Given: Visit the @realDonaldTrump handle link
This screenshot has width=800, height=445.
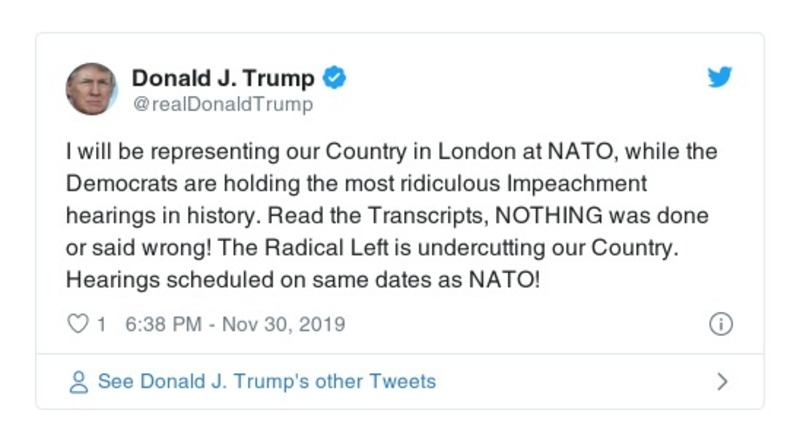Looking at the screenshot, I should point(222,104).
